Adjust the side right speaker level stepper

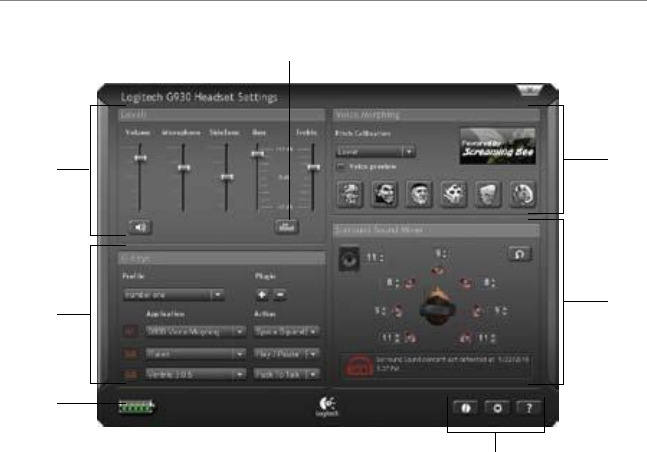(x=505, y=310)
